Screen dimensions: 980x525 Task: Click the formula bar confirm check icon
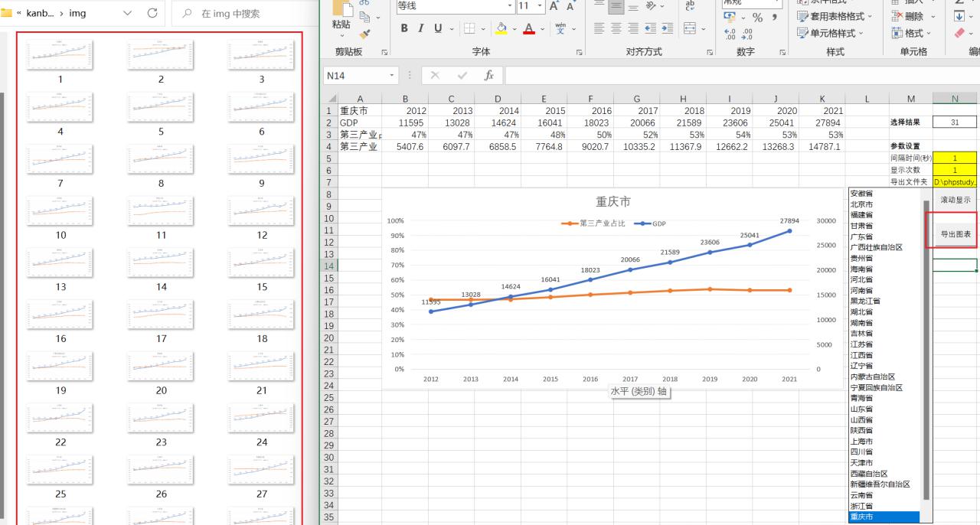462,76
